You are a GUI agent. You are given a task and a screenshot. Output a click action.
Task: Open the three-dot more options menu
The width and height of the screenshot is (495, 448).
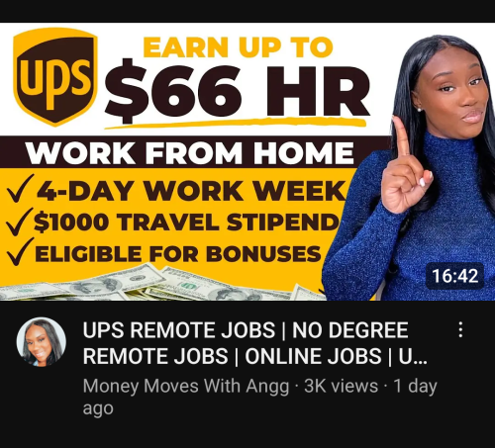[x=460, y=329]
